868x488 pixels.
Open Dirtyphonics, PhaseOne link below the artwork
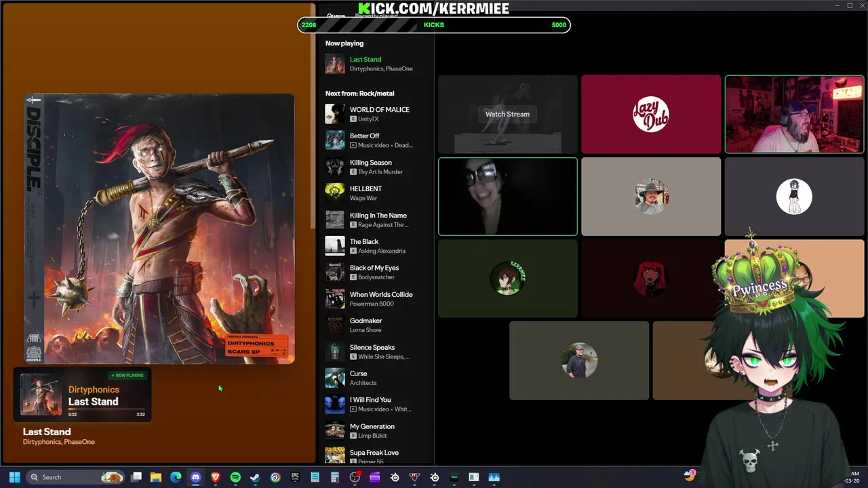[59, 442]
